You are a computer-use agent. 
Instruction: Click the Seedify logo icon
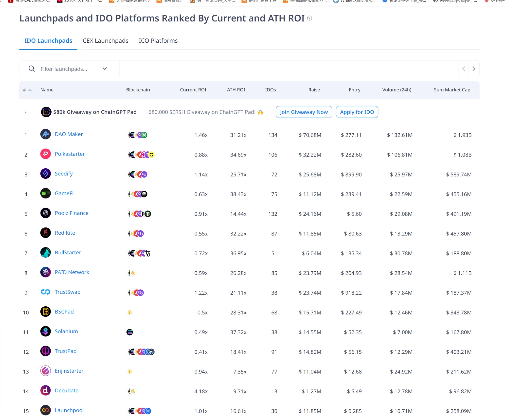46,174
